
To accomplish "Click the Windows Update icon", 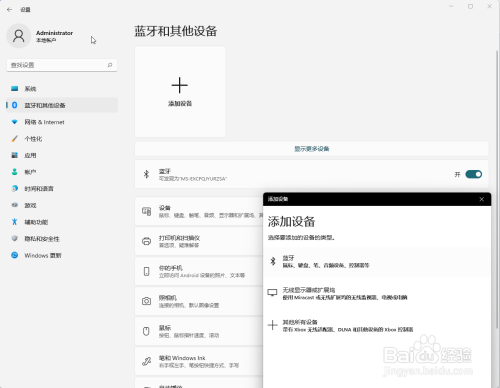I will click(x=14, y=255).
